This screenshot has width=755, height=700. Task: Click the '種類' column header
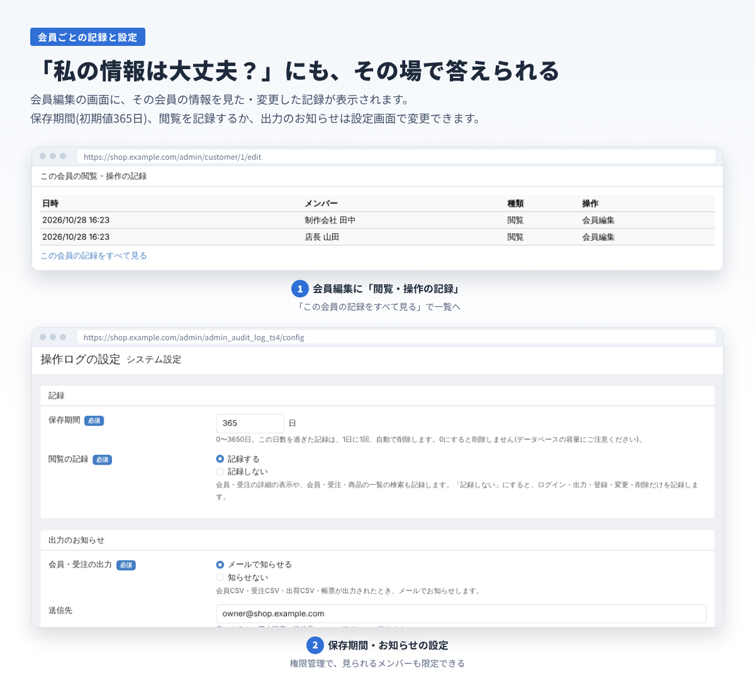515,204
